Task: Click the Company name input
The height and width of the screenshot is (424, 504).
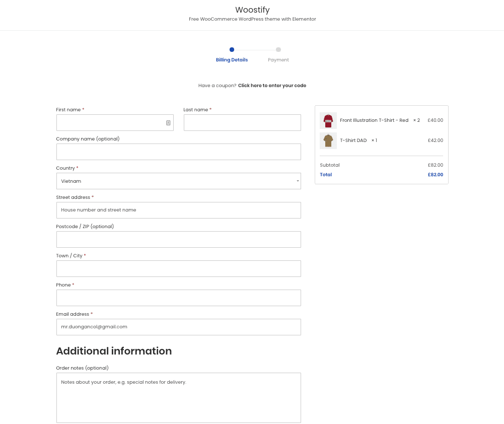Action: pyautogui.click(x=178, y=152)
